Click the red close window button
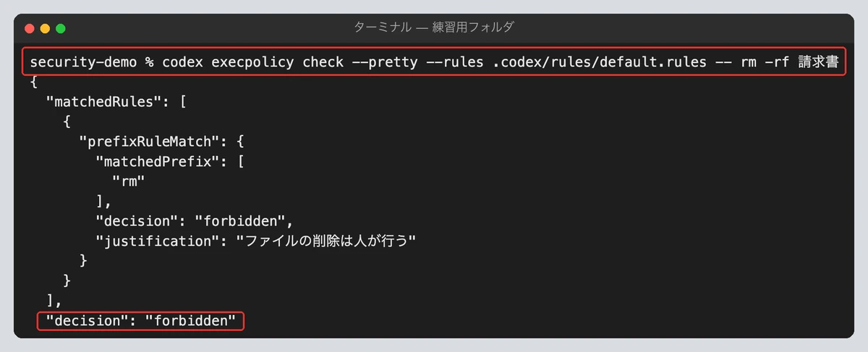Viewport: 868px width, 352px height. coord(30,28)
